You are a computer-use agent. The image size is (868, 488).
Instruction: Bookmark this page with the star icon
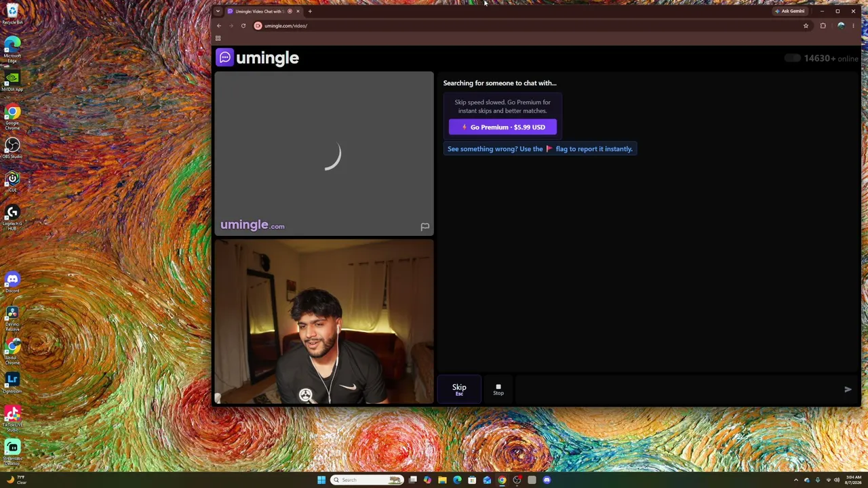click(806, 26)
